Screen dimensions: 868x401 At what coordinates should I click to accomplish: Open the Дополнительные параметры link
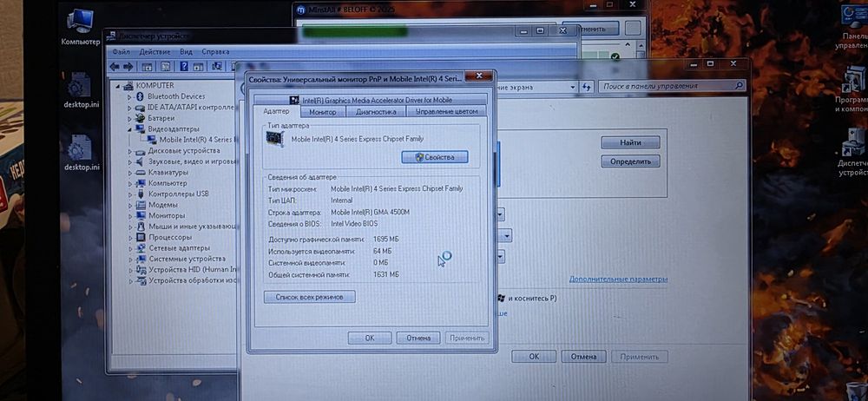[x=618, y=279]
